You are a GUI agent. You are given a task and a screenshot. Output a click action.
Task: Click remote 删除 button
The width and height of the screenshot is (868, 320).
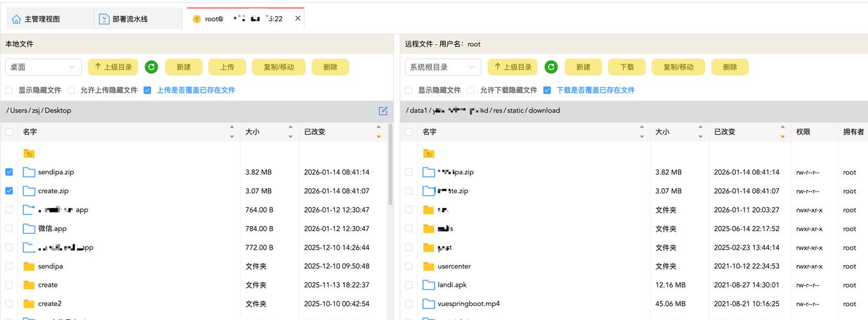coord(730,67)
